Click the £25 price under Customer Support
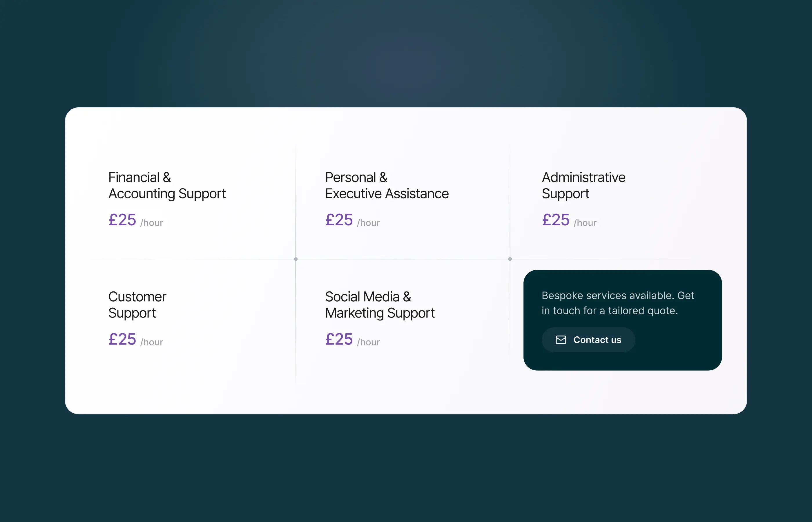 click(122, 339)
